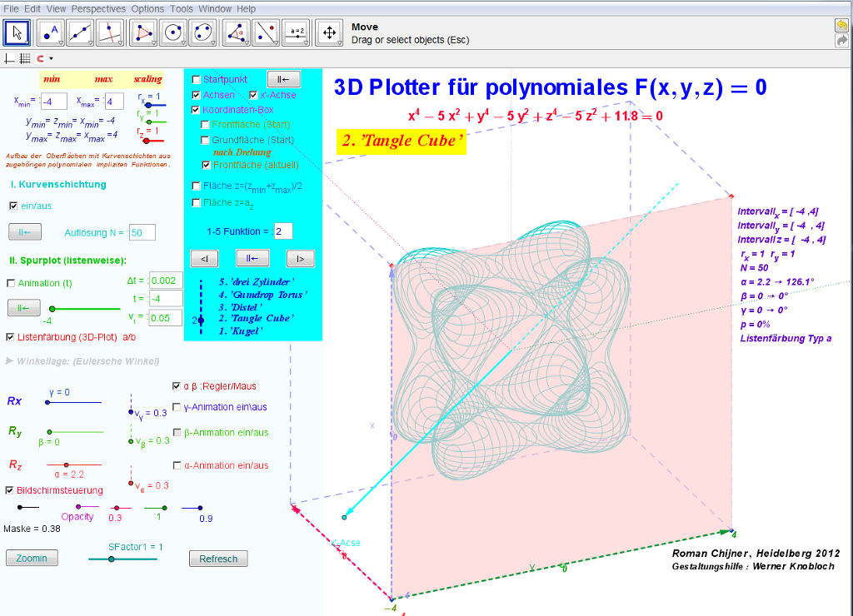Open the Perspectives menu
This screenshot has width=853, height=616.
98,8
